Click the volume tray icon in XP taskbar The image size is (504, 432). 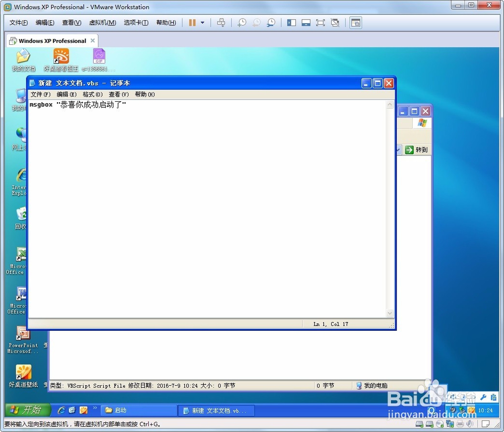point(453,410)
